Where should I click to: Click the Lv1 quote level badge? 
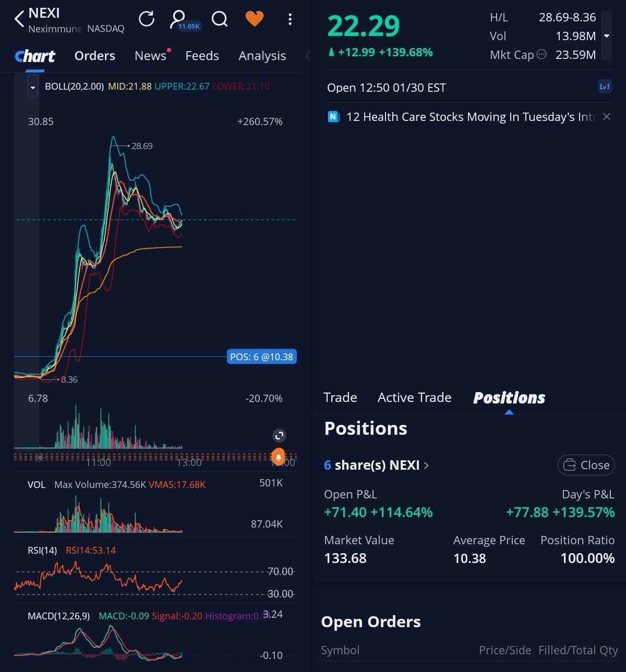(x=605, y=87)
